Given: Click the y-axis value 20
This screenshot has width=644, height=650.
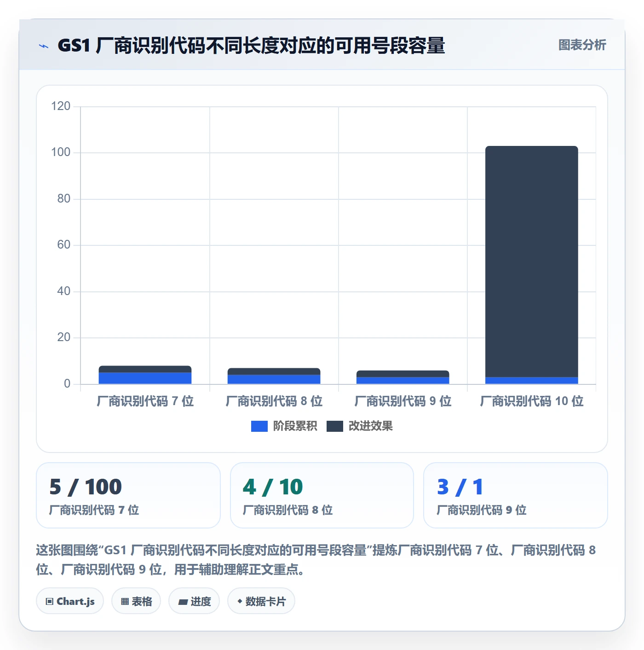Looking at the screenshot, I should coord(63,337).
